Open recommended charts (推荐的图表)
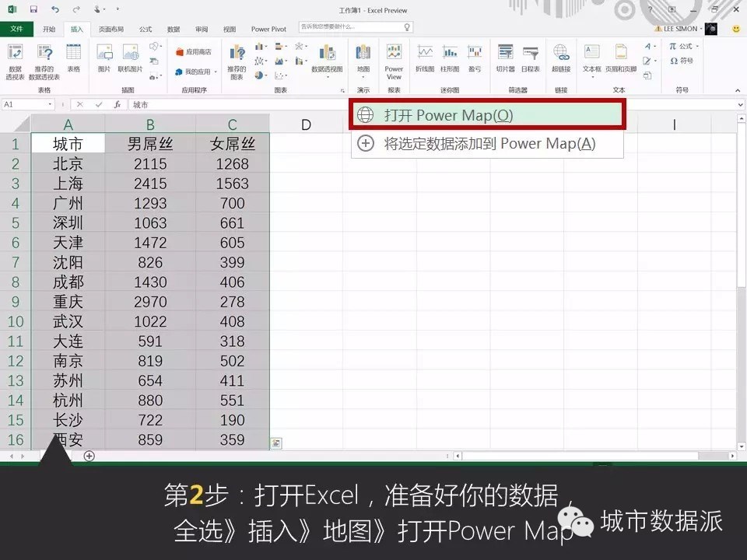Screen dimensions: 747x560 coord(237,61)
